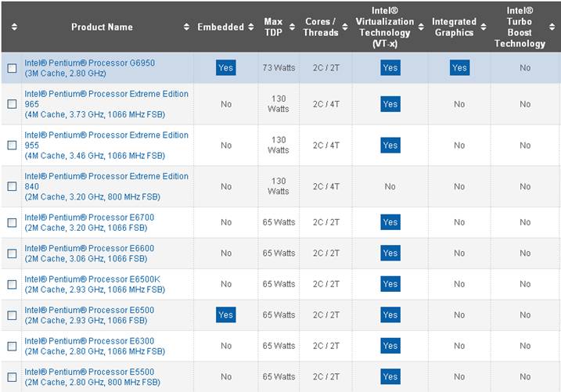
Task: Click 65 Watts in the E6700 row
Action: (x=279, y=222)
